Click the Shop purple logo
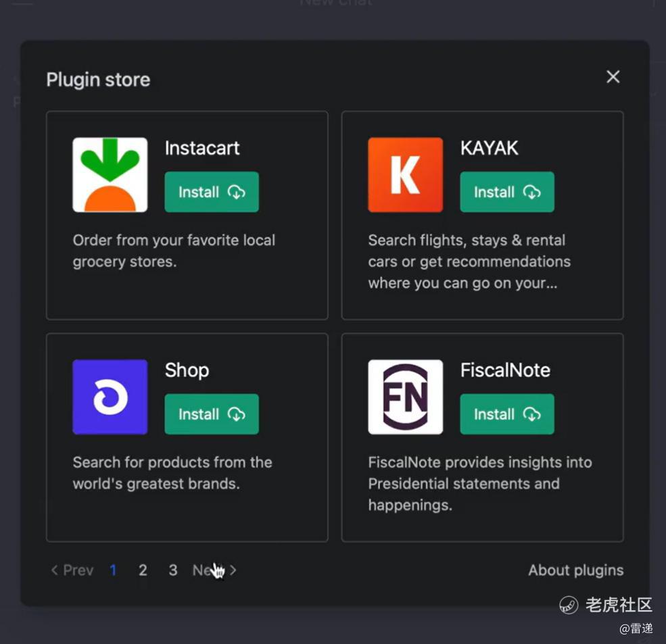Image resolution: width=666 pixels, height=644 pixels. click(x=110, y=397)
